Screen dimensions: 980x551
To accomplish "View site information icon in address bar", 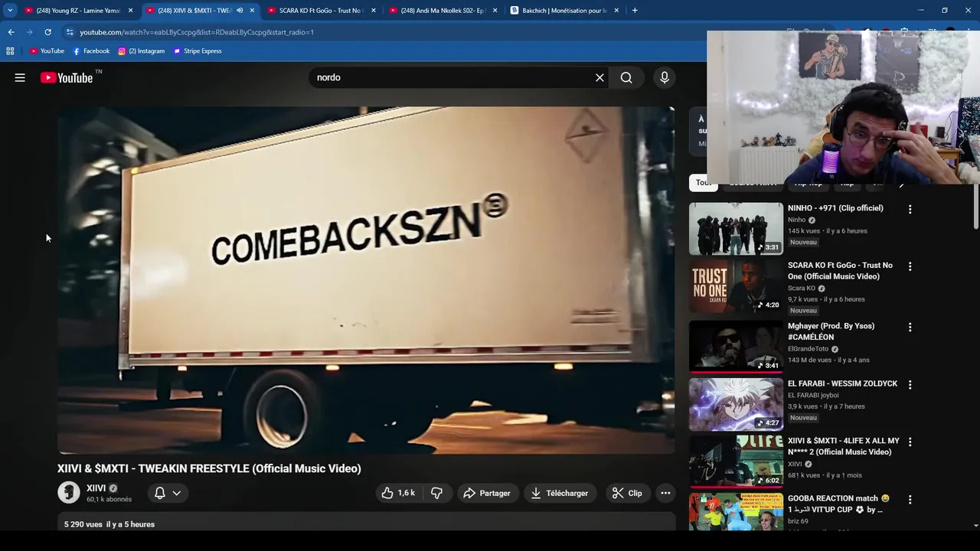I will 70,32.
